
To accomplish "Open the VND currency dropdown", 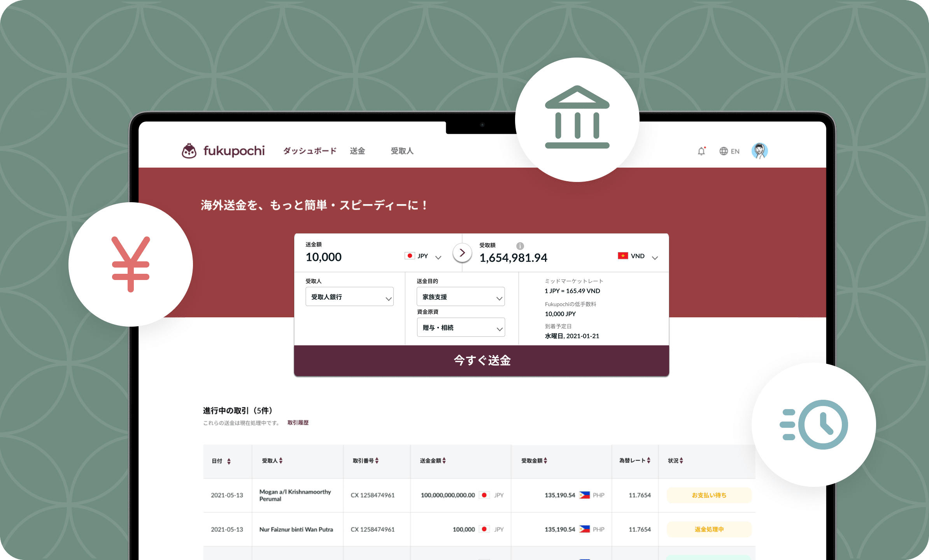I will tap(638, 256).
